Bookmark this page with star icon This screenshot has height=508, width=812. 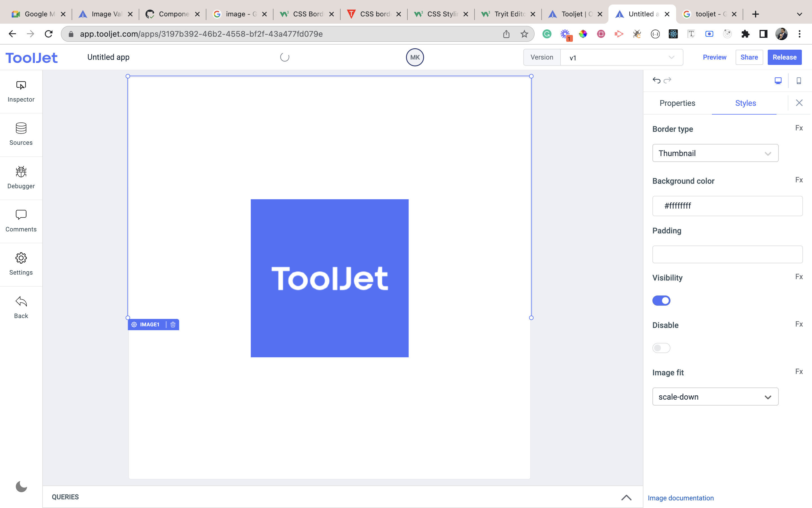(524, 34)
